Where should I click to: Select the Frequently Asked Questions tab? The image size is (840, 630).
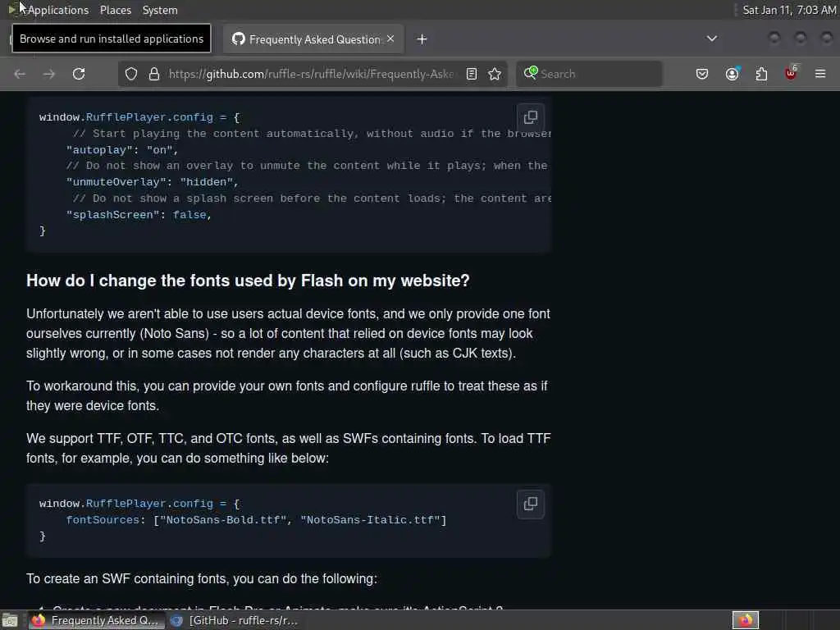coord(313,39)
